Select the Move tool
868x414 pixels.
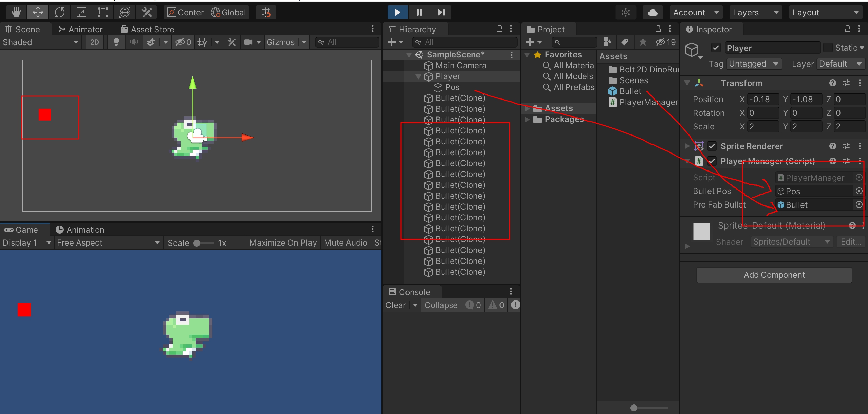(38, 13)
